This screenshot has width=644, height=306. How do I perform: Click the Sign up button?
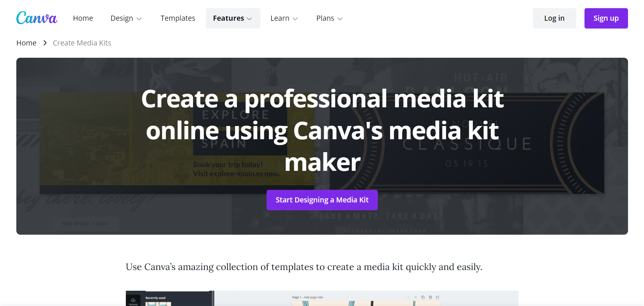pos(606,18)
